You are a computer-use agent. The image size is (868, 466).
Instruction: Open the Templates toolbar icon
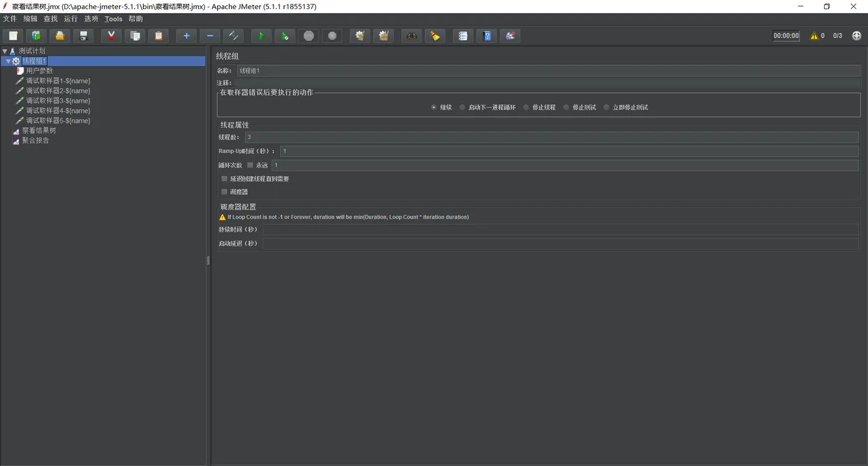(x=37, y=36)
